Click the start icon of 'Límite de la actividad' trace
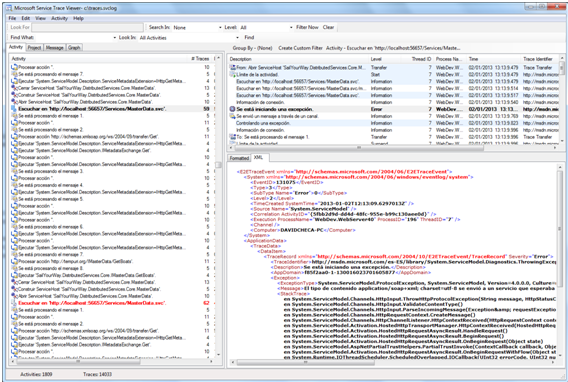This screenshot has width=568, height=382. pos(233,74)
